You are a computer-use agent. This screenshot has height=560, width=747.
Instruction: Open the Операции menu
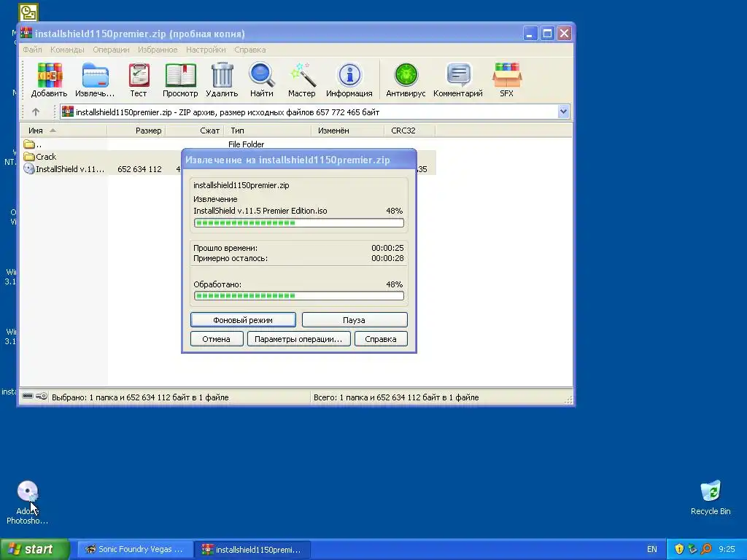pos(111,50)
